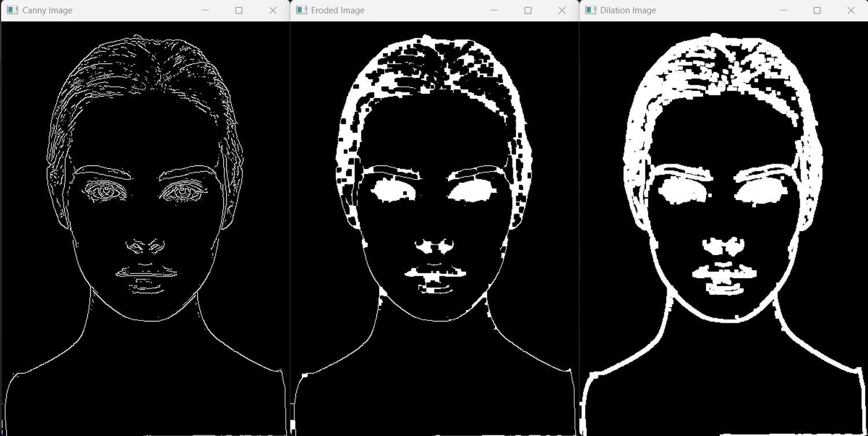Click the Canny Image window app icon
The image size is (868, 436).
click(x=12, y=10)
